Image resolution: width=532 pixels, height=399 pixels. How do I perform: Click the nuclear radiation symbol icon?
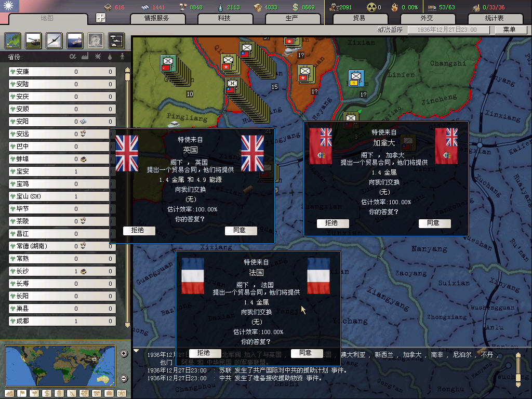click(x=371, y=7)
